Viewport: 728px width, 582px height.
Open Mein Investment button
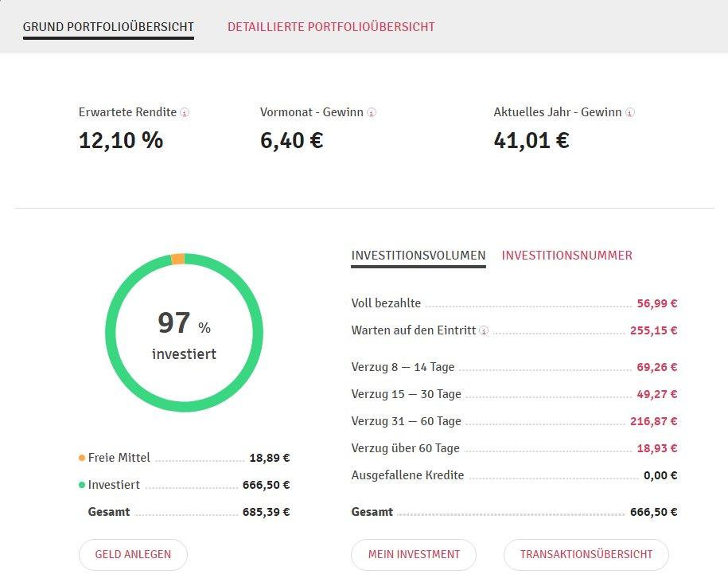pyautogui.click(x=414, y=555)
